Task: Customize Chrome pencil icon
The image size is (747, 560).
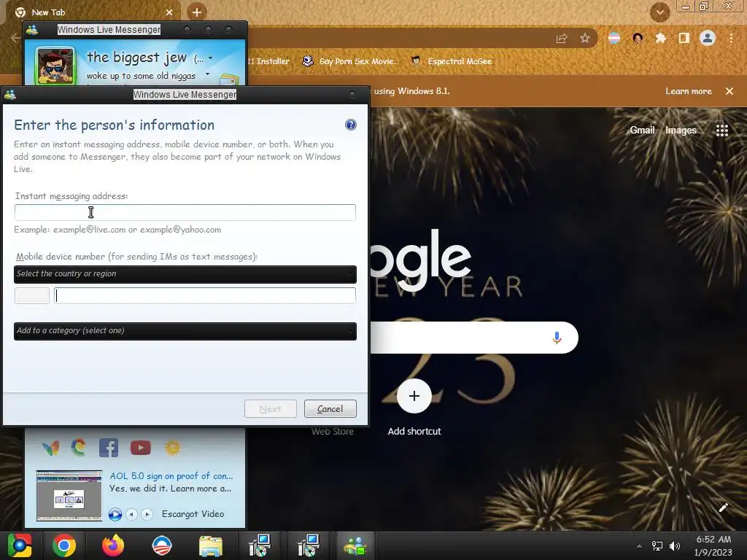Action: point(723,507)
